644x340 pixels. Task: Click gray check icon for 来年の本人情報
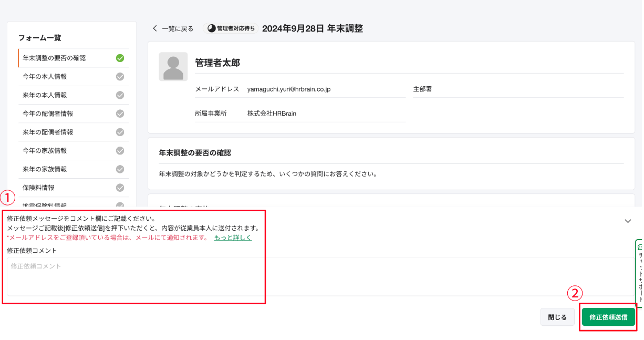(120, 95)
